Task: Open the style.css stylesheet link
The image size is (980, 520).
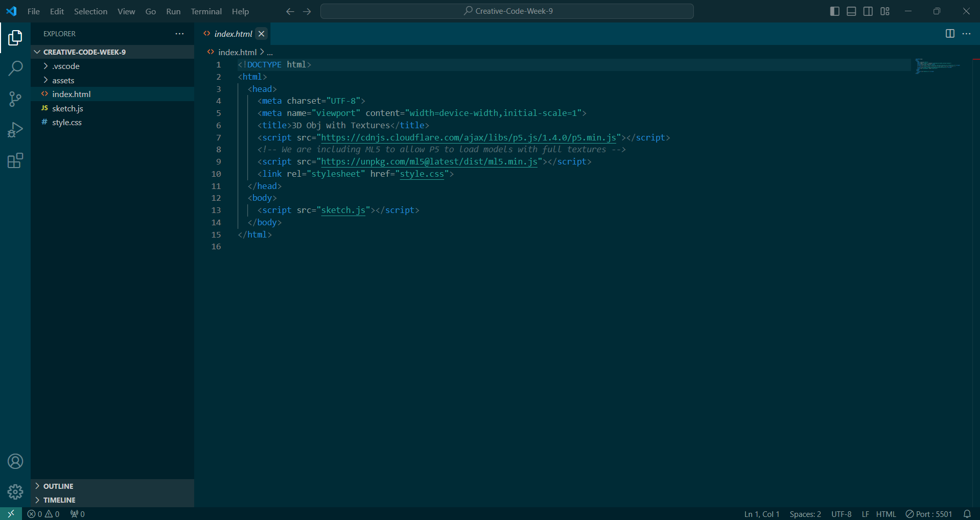Action: pyautogui.click(x=422, y=174)
